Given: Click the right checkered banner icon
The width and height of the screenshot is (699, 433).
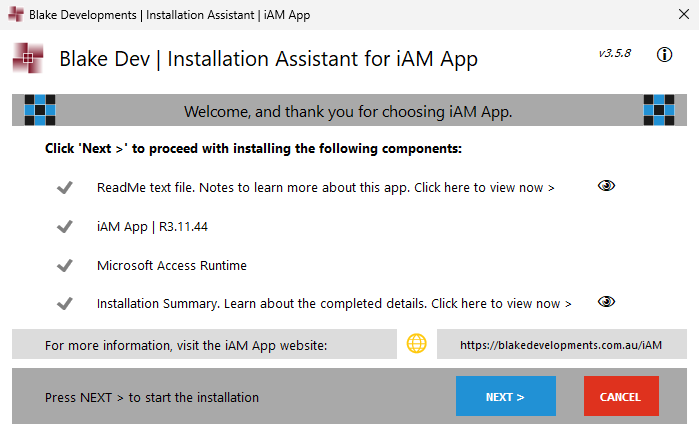Looking at the screenshot, I should (660, 110).
